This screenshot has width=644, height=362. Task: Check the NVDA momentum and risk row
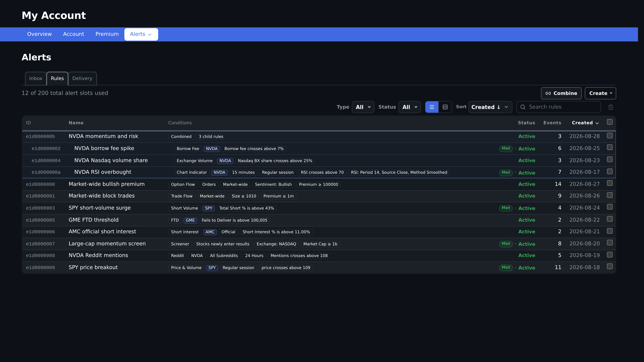[610, 135]
